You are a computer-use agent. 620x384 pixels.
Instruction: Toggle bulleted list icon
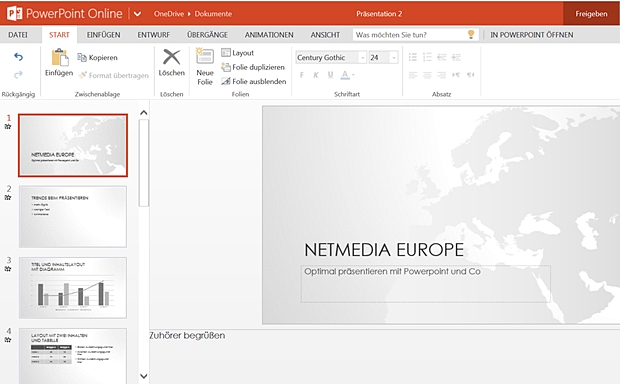coord(413,57)
